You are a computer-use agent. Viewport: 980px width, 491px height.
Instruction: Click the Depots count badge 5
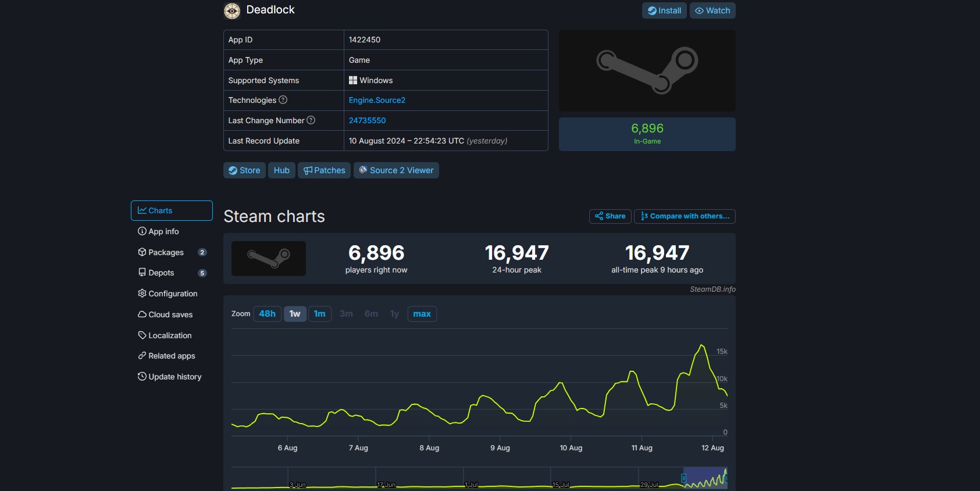(x=202, y=273)
